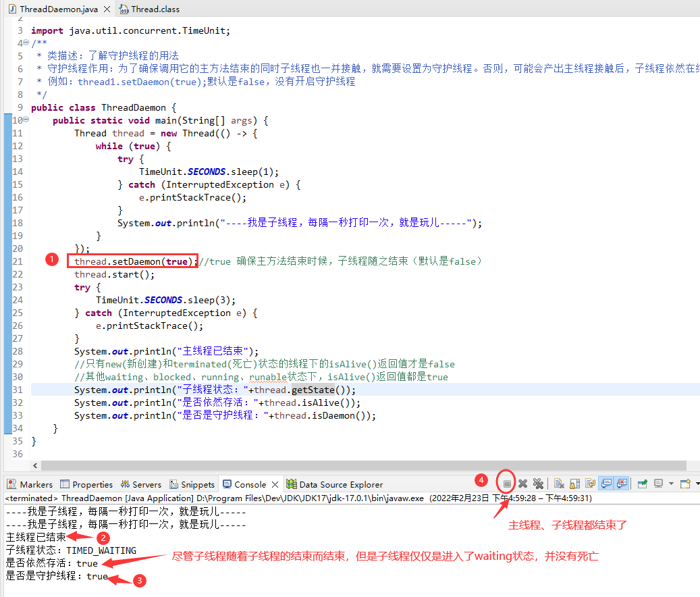This screenshot has height=597, width=700.
Task: Click the thread.setDaemon(true) line of code
Action: [x=132, y=261]
